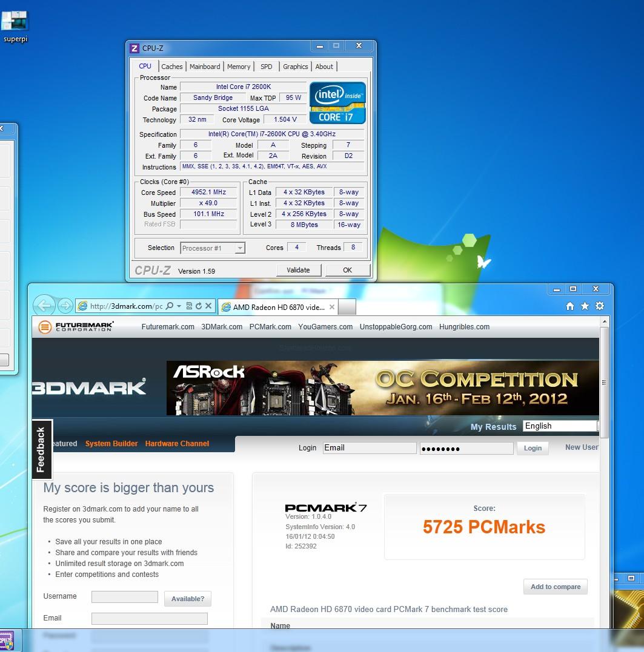This screenshot has height=652, width=644.
Task: Click the taskbar application icon at bottom left
Action: click(7, 640)
